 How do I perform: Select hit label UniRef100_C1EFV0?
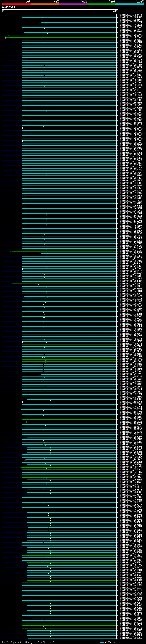coord(131,32)
